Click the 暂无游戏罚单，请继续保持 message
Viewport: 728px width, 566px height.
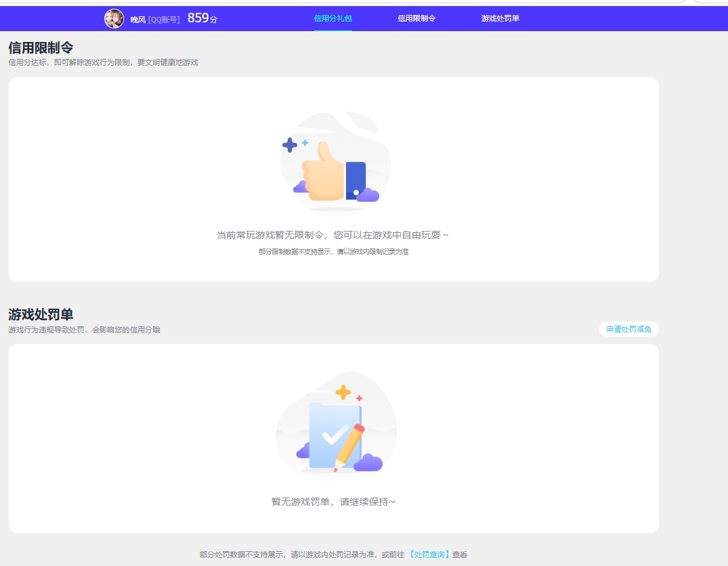pyautogui.click(x=333, y=502)
